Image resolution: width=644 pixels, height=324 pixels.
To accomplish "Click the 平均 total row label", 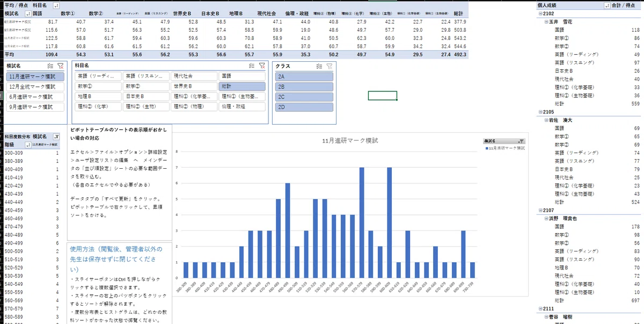I will click(9, 54).
